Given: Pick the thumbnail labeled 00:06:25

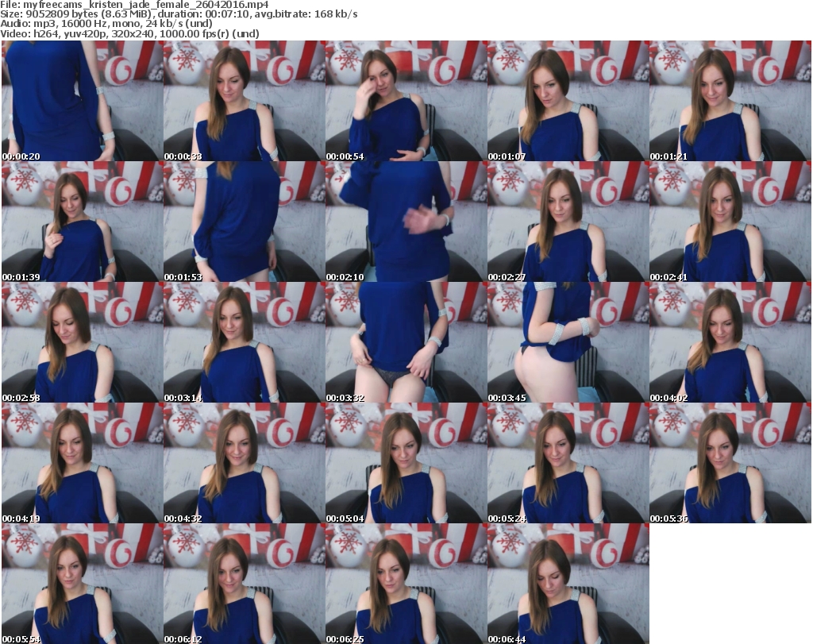Looking at the screenshot, I should (x=406, y=584).
